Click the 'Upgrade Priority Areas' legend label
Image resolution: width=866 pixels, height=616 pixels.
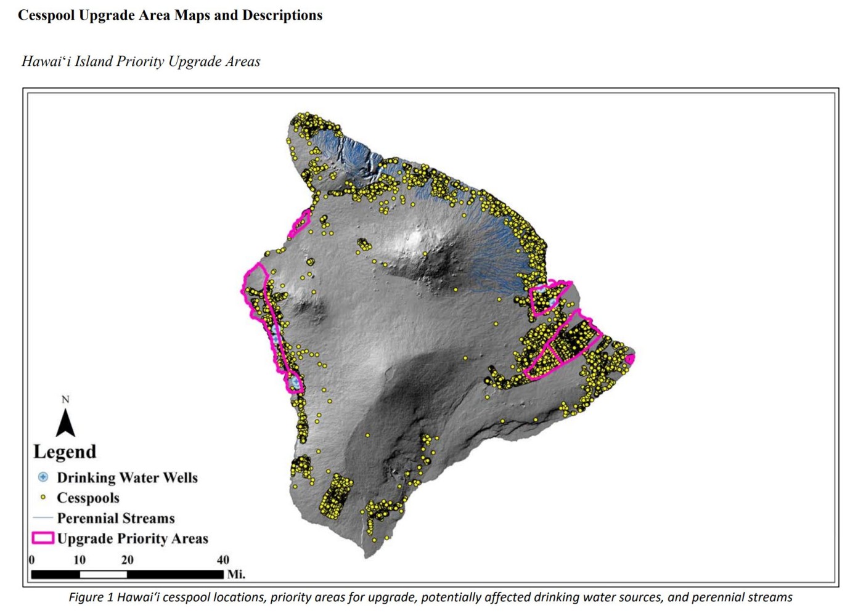(133, 538)
